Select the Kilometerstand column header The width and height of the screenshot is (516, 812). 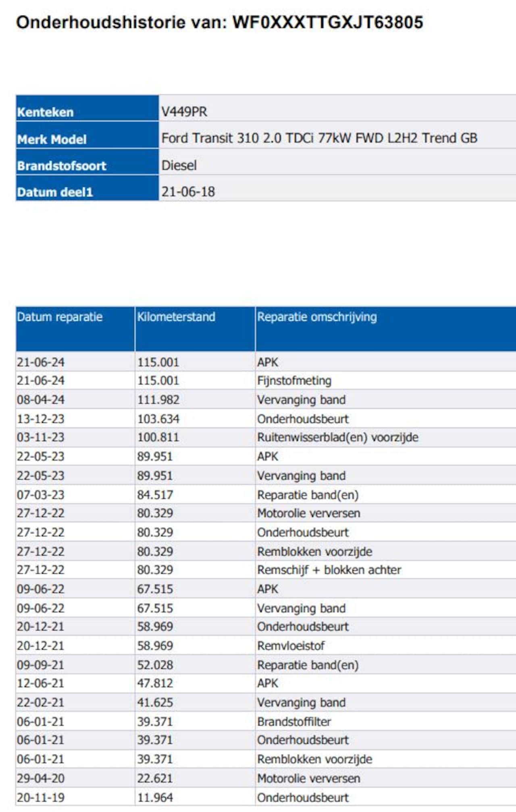(x=176, y=317)
